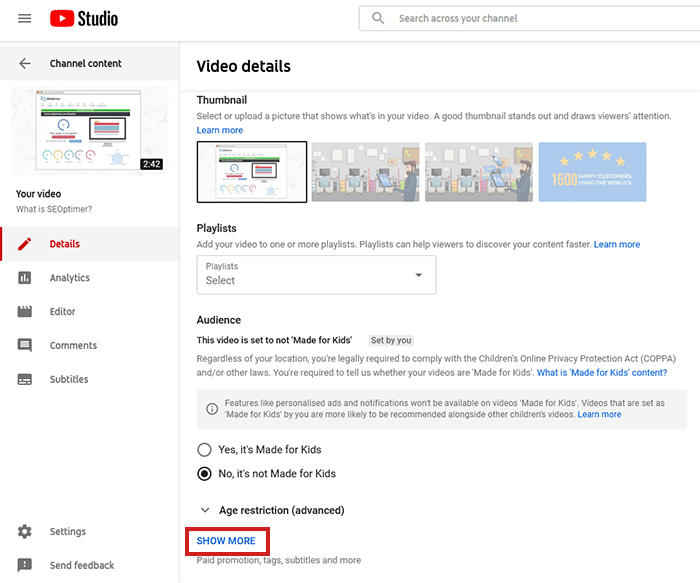Viewport: 700px width, 583px height.
Task: Focus the Search across your channel field
Action: [x=529, y=18]
